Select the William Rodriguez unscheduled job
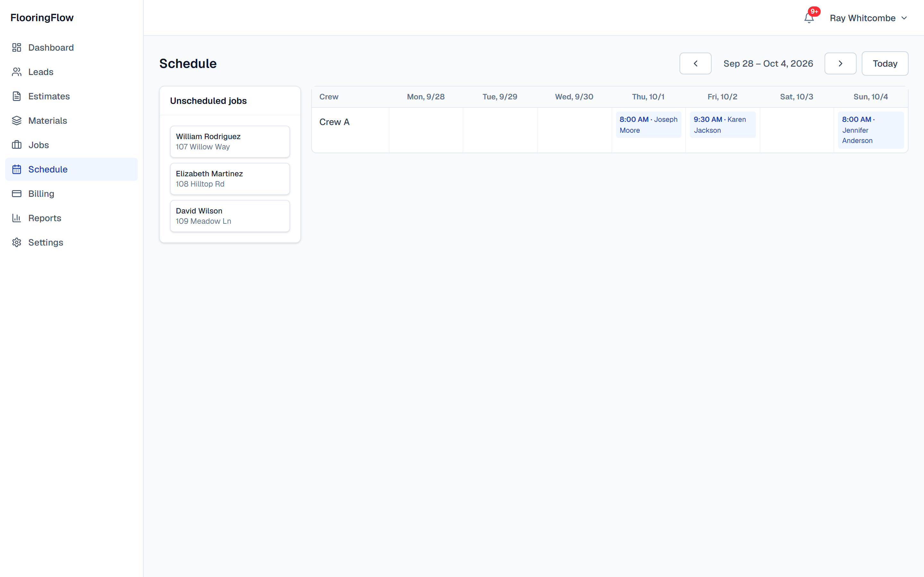The height and width of the screenshot is (577, 924). pos(230,142)
